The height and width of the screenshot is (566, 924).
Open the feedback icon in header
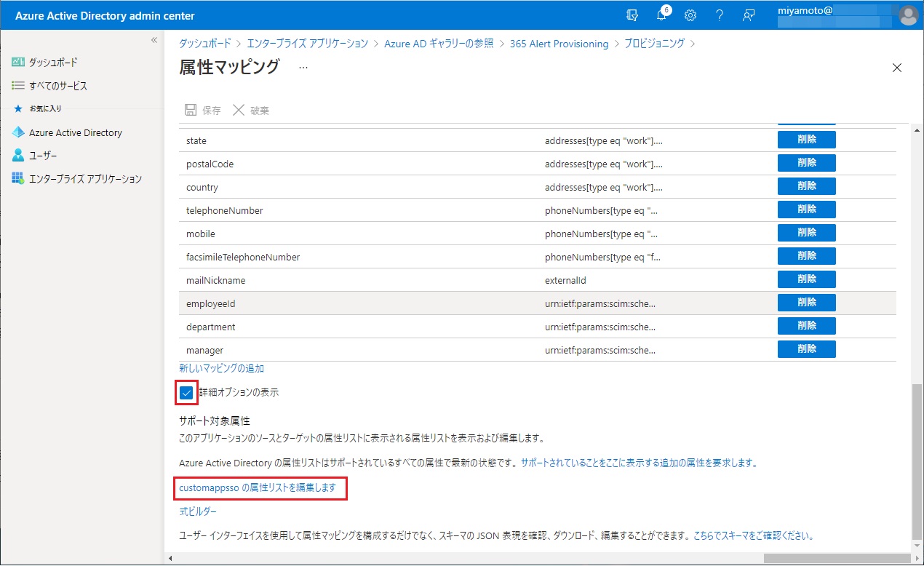tap(748, 15)
